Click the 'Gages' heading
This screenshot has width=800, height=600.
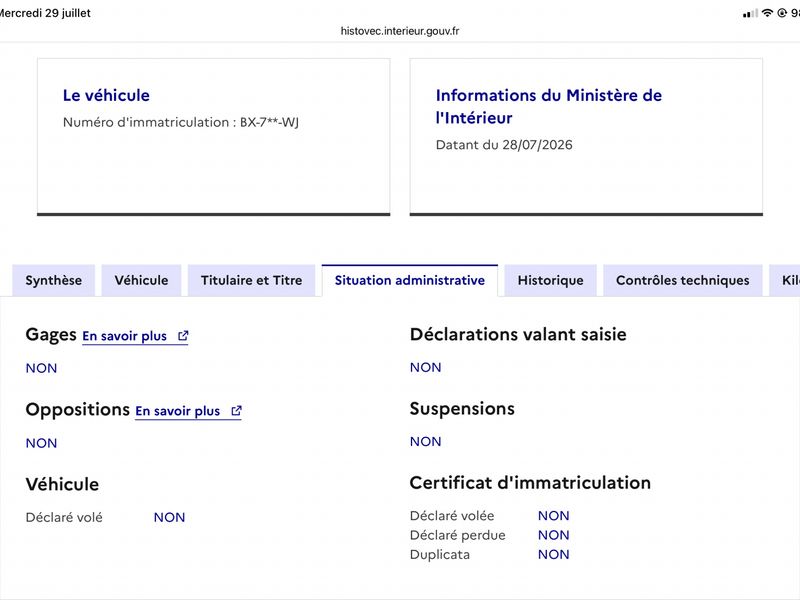(x=51, y=335)
